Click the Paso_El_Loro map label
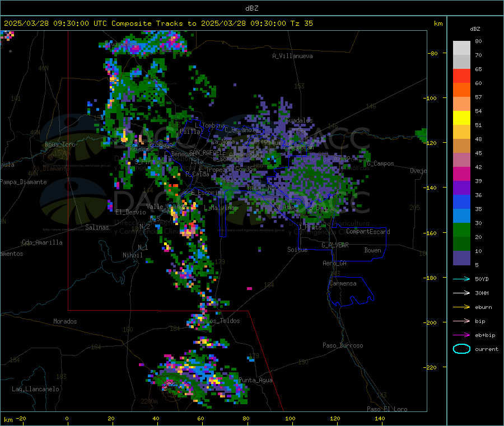This screenshot has width=504, height=426. point(387,409)
